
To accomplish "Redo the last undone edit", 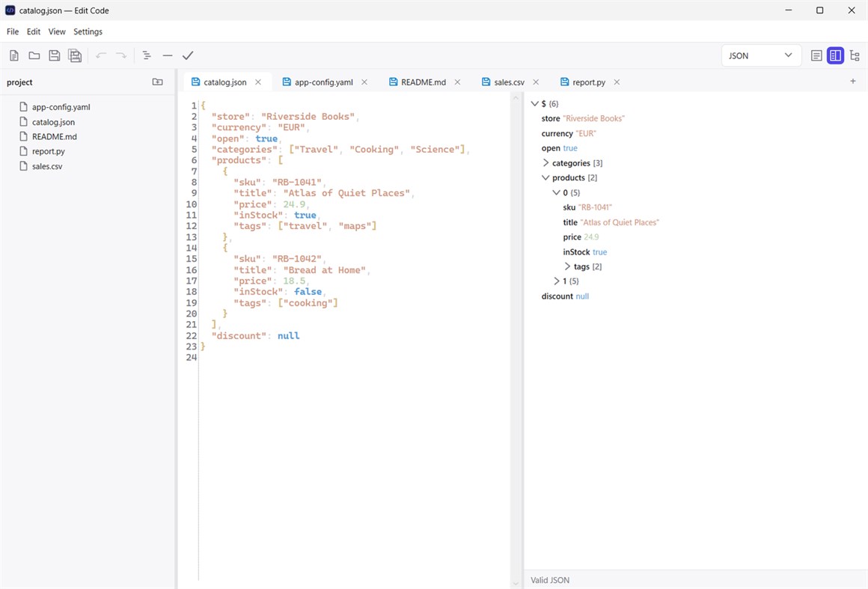I will click(121, 55).
